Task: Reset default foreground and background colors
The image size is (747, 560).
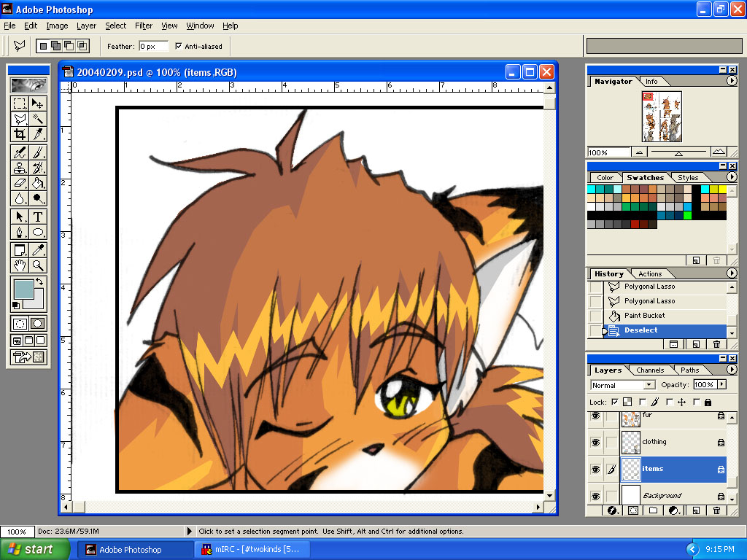Action: [16, 306]
